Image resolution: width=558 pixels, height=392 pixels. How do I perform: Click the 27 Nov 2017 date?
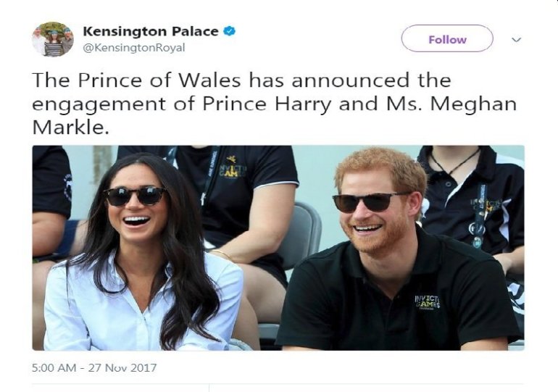pyautogui.click(x=122, y=367)
